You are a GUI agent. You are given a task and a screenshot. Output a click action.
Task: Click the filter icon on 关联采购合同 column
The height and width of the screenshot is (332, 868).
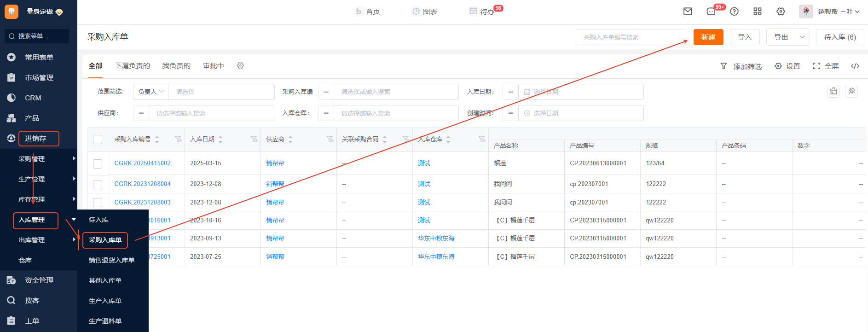point(406,139)
